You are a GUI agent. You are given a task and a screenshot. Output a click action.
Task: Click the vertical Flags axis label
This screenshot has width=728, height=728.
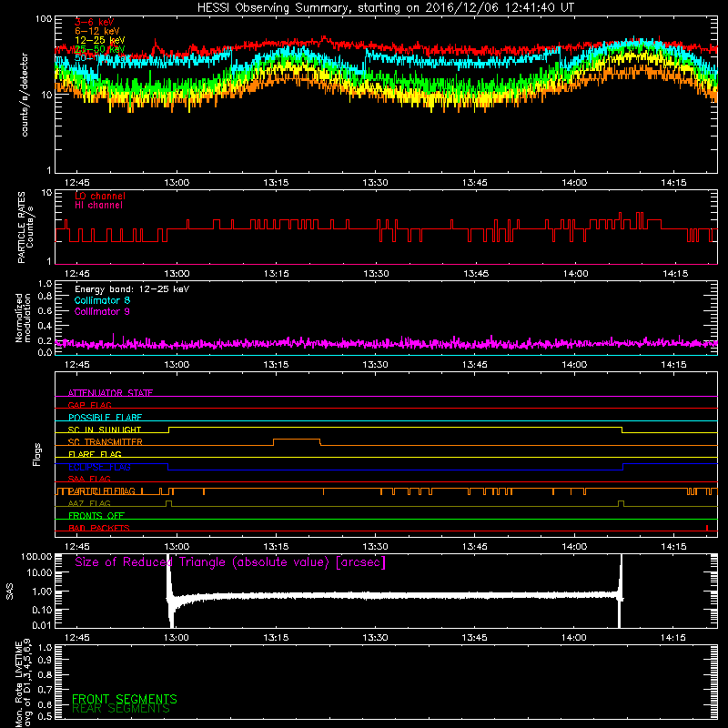37,454
